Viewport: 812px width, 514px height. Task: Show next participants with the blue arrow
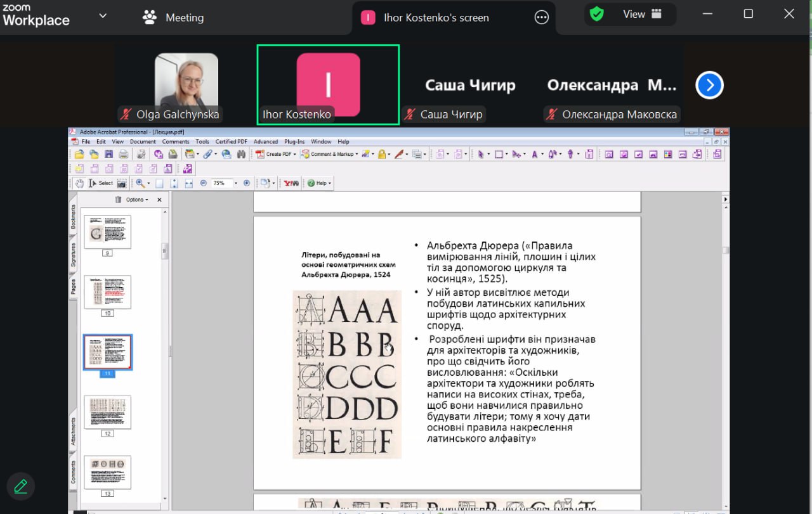point(709,85)
